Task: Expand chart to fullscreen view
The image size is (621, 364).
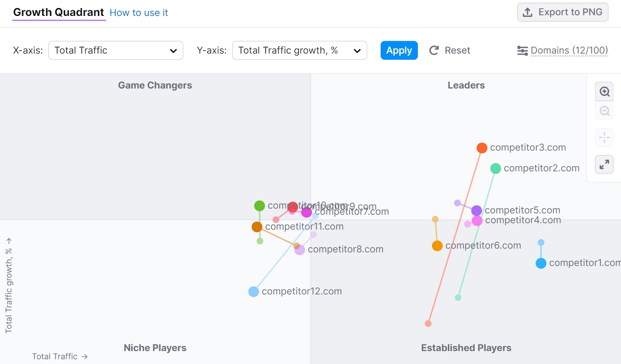Action: point(604,164)
